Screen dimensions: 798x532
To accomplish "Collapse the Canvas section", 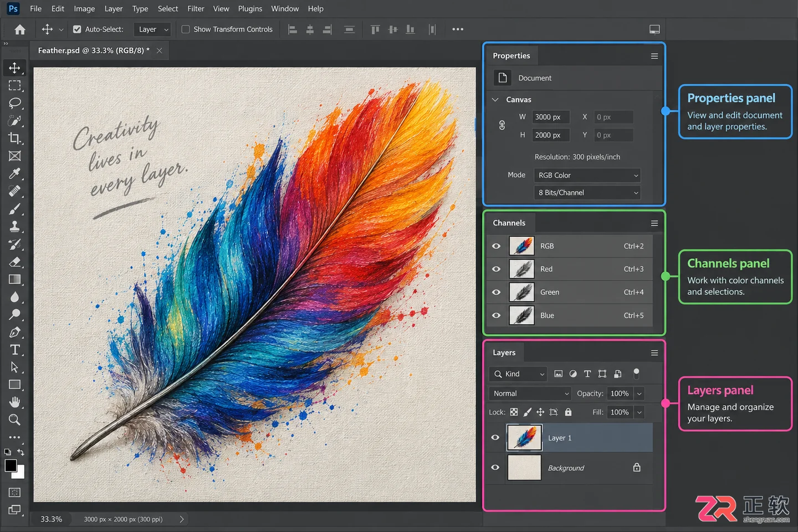I will (495, 100).
